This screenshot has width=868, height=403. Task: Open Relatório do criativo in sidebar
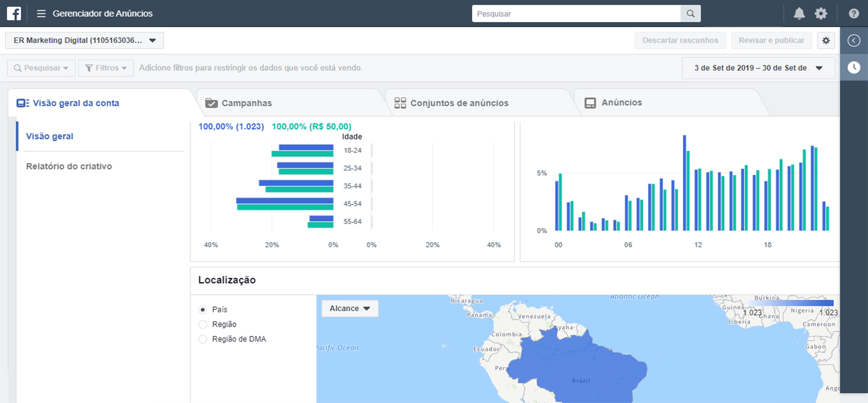click(69, 166)
